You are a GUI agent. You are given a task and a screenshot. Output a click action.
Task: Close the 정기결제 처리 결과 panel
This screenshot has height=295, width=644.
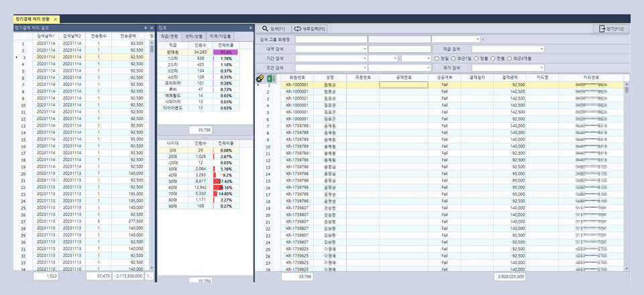(152, 27)
